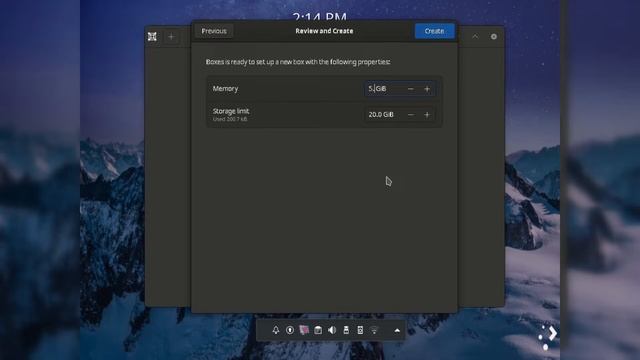640x360 pixels.
Task: Increase Storage limit with its plus button
Action: 427,115
